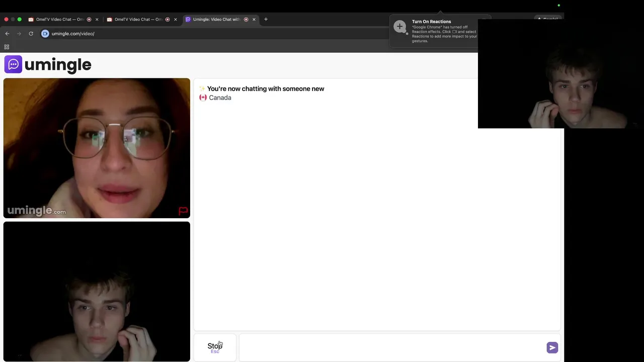
Task: Open the Turn On Reactions notification
Action: coord(434,31)
